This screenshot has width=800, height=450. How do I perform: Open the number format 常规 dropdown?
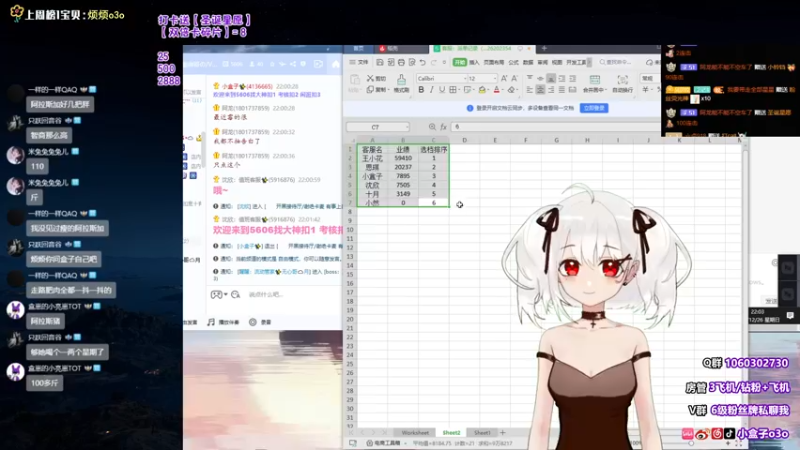tap(650, 78)
